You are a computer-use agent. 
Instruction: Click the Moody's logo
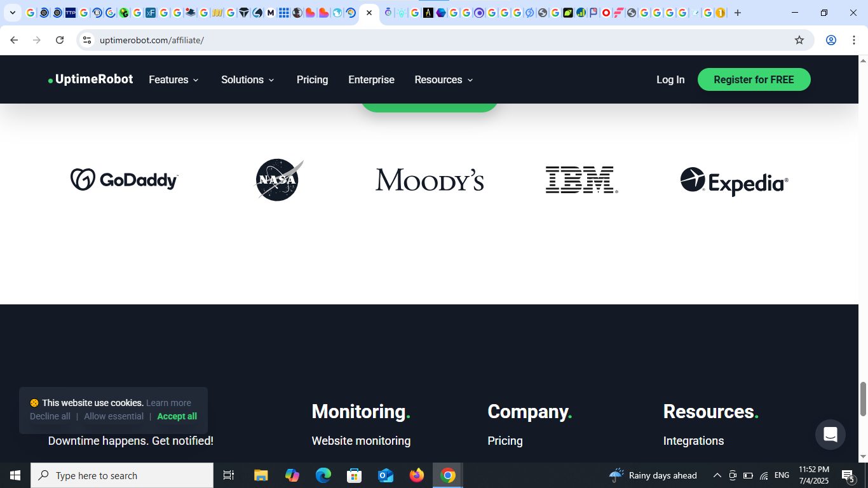click(x=430, y=180)
